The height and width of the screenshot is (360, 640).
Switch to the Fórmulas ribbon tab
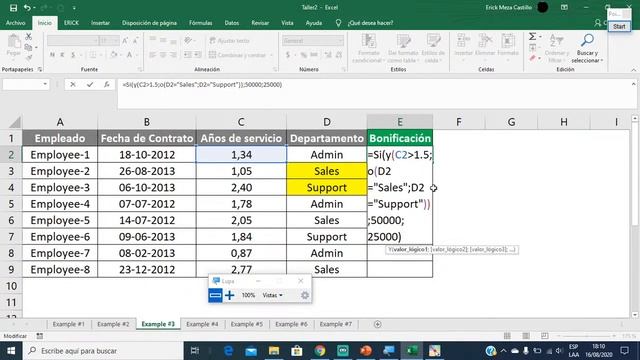[x=200, y=23]
